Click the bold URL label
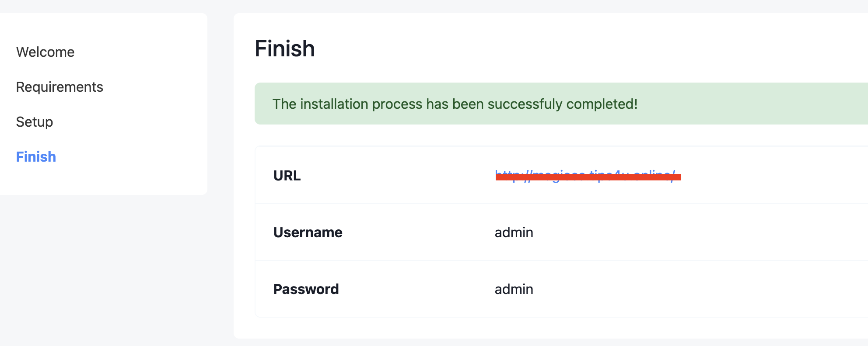Viewport: 868px width, 346px height. tap(287, 176)
